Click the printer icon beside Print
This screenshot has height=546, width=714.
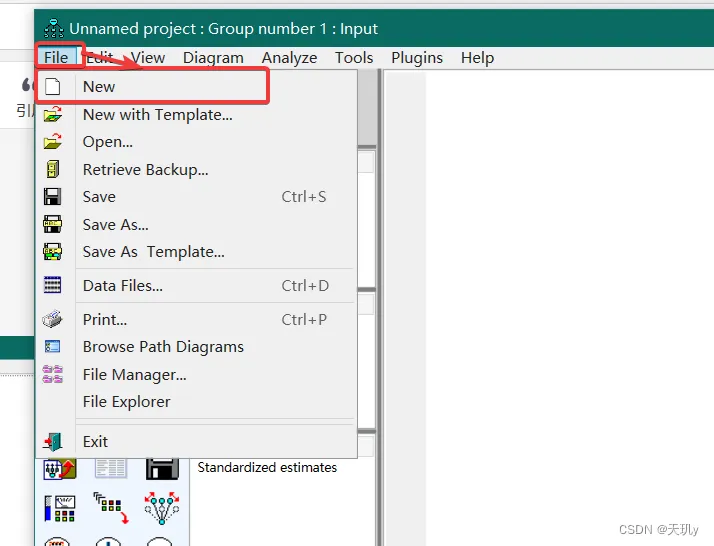[52, 319]
